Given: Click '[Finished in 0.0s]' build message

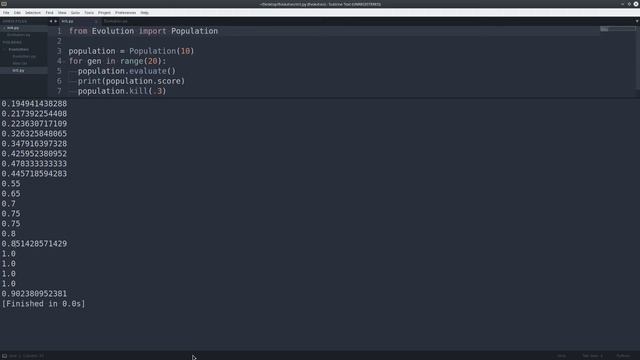Looking at the screenshot, I should [44, 304].
